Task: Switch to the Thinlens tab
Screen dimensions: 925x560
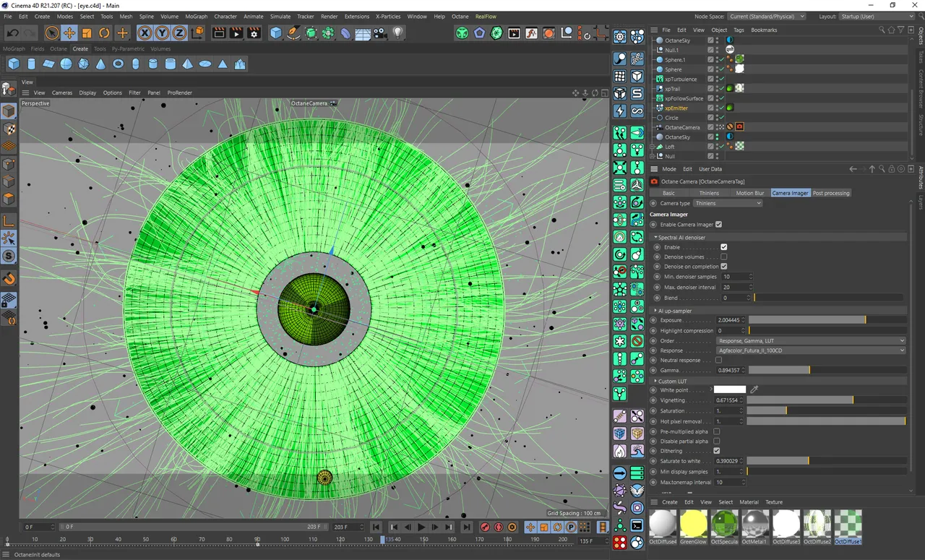Action: 709,193
